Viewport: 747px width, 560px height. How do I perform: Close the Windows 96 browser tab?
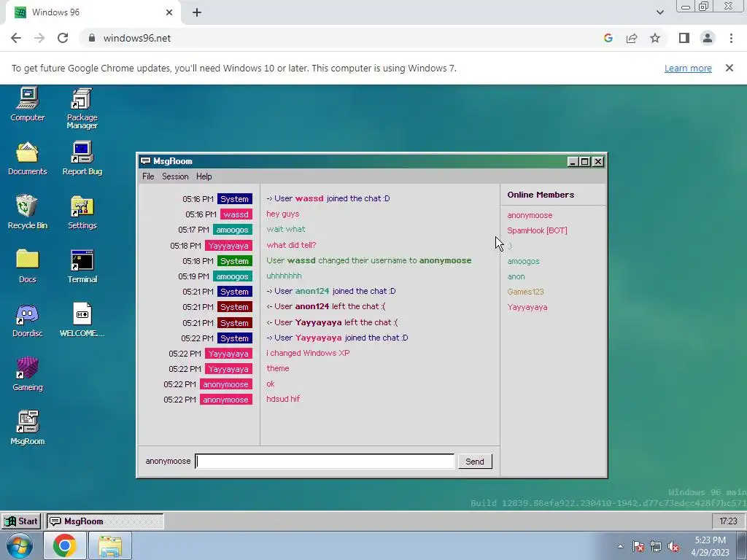169,12
